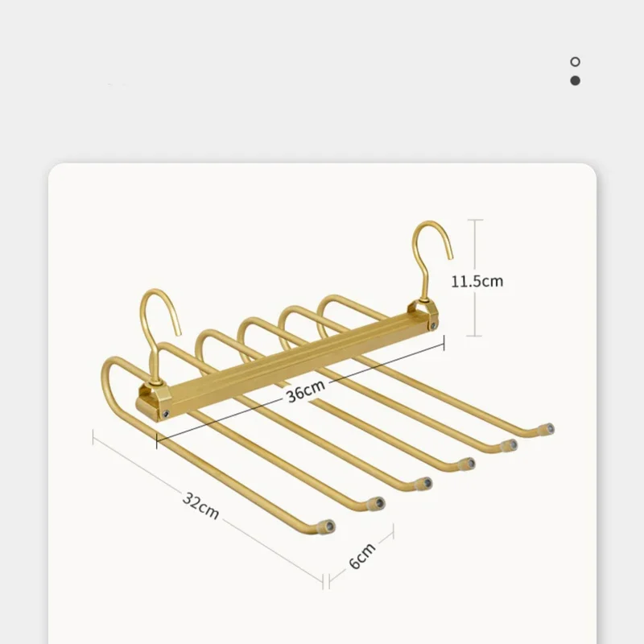Tap the second arm's rubber end cap
The image size is (644, 644).
[x=377, y=503]
